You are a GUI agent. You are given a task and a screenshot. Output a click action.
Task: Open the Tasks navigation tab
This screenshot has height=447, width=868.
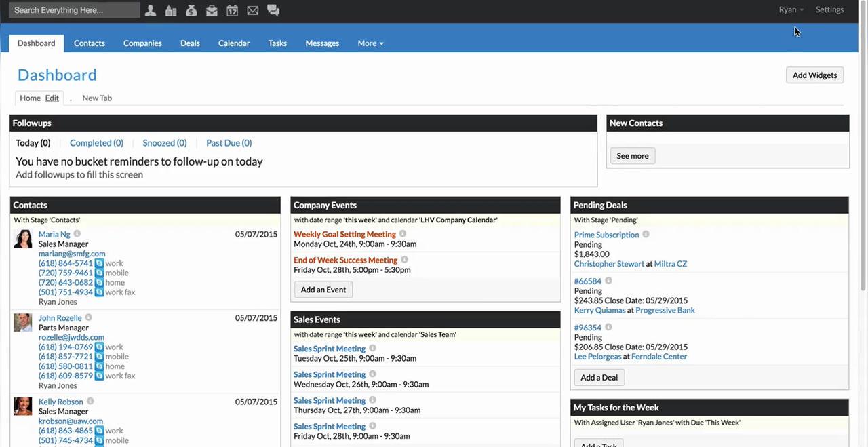point(277,43)
